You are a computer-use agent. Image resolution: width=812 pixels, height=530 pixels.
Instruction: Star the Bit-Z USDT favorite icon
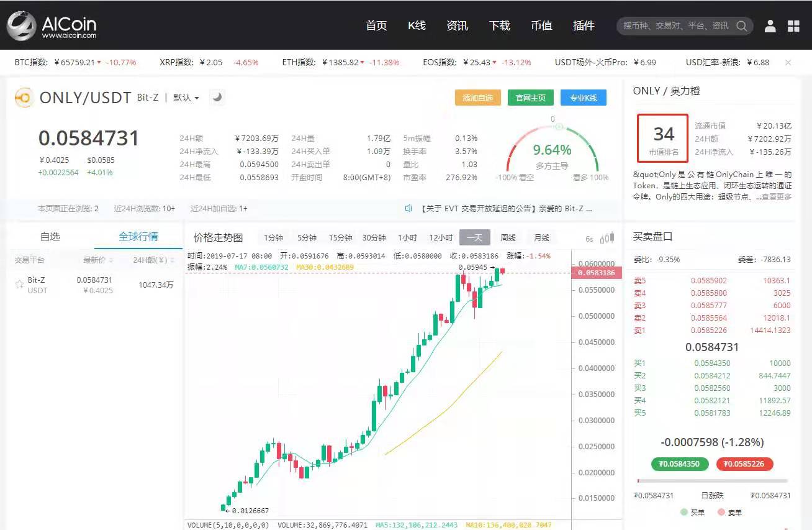pyautogui.click(x=19, y=285)
